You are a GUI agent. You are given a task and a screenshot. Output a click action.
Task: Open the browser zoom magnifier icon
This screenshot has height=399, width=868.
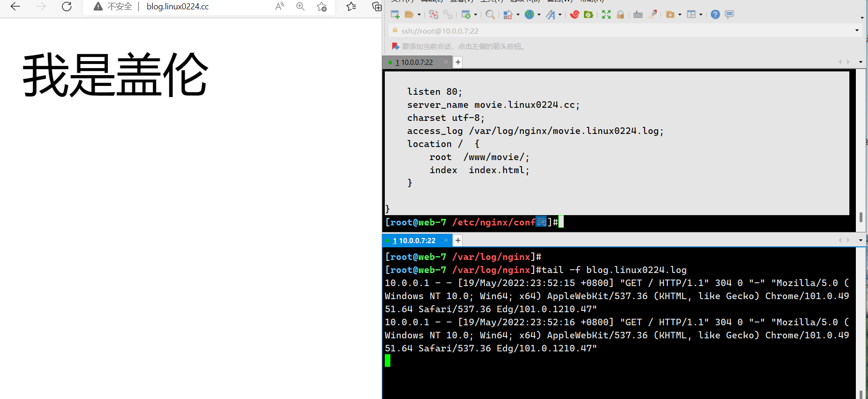click(300, 7)
